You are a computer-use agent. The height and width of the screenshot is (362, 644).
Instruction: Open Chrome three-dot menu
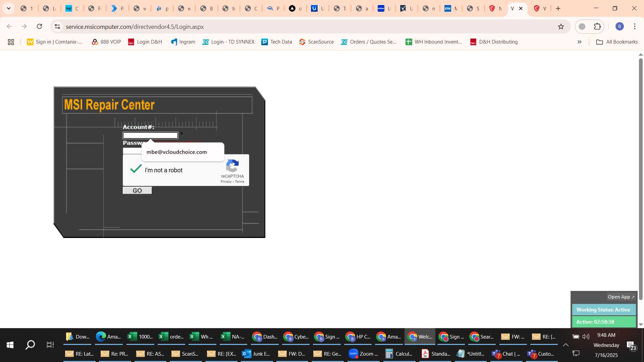635,26
